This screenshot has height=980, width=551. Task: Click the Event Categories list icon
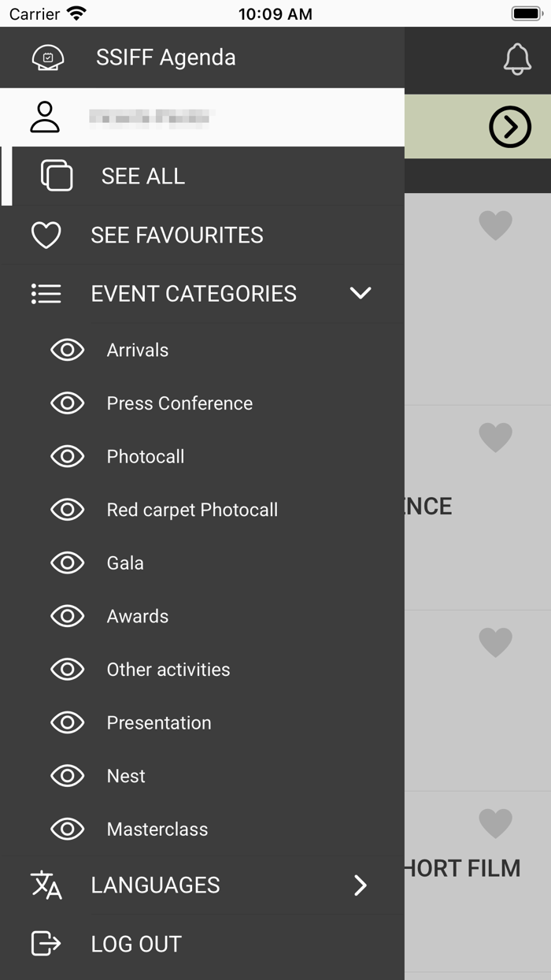click(46, 293)
